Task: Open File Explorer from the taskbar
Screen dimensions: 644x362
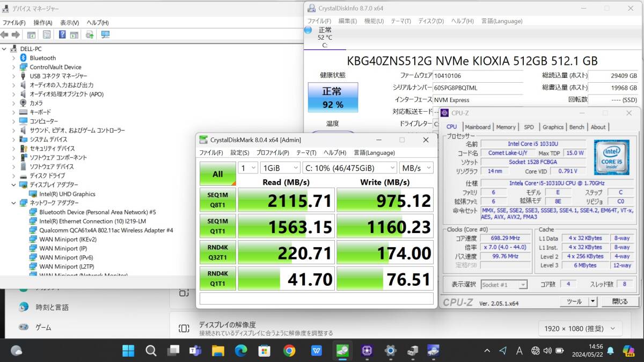Action: 218,351
